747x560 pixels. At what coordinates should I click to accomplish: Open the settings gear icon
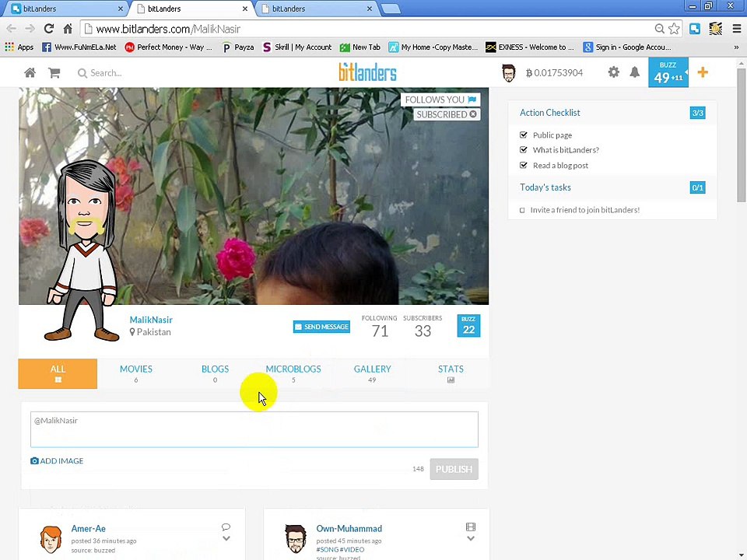(x=614, y=72)
